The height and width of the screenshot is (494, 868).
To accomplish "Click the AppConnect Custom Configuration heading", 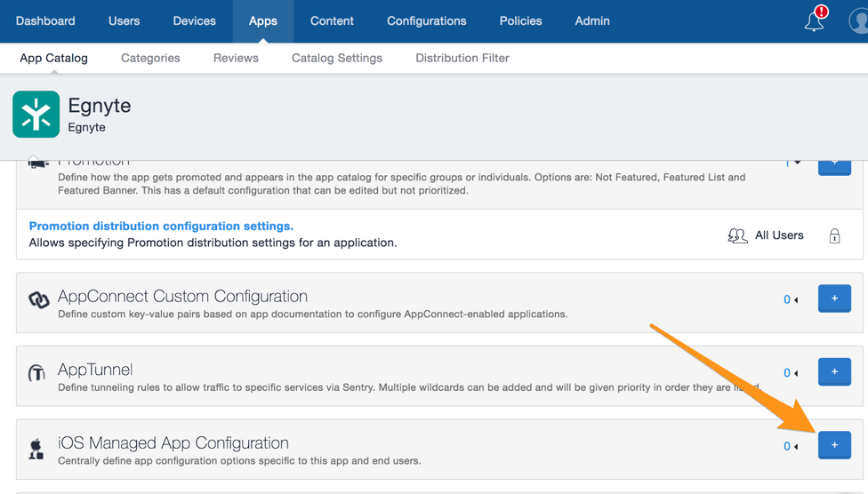I will coord(182,297).
